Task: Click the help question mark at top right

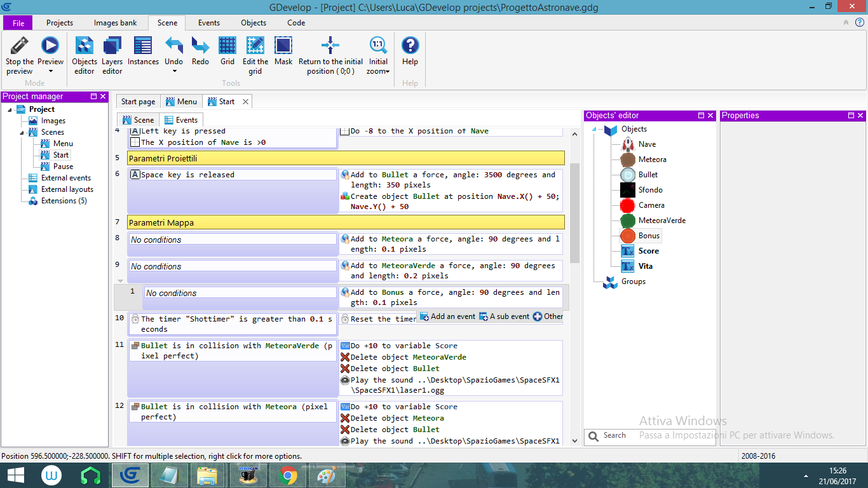Action: (859, 22)
